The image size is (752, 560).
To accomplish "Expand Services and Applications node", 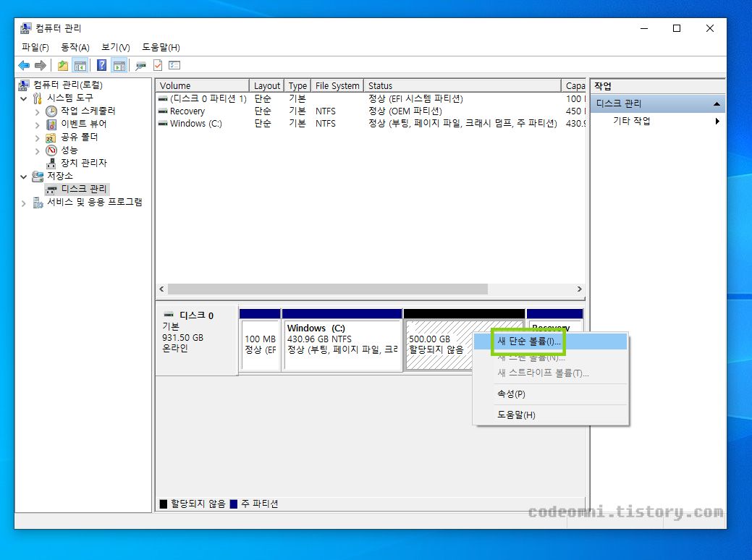I will point(23,203).
